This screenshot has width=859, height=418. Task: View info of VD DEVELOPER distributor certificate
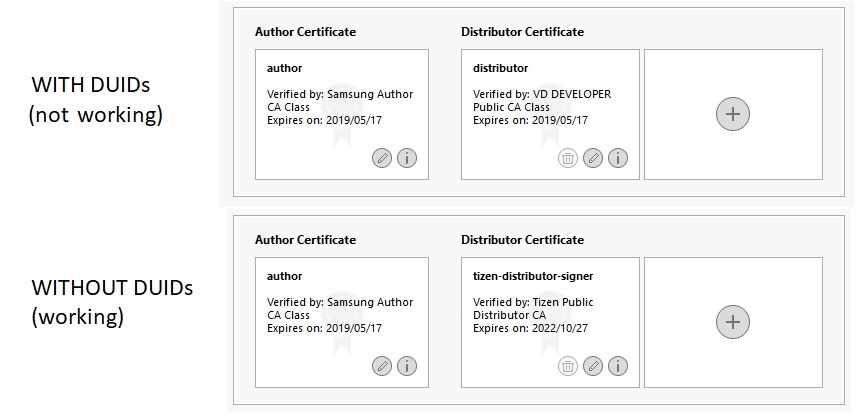(x=618, y=158)
